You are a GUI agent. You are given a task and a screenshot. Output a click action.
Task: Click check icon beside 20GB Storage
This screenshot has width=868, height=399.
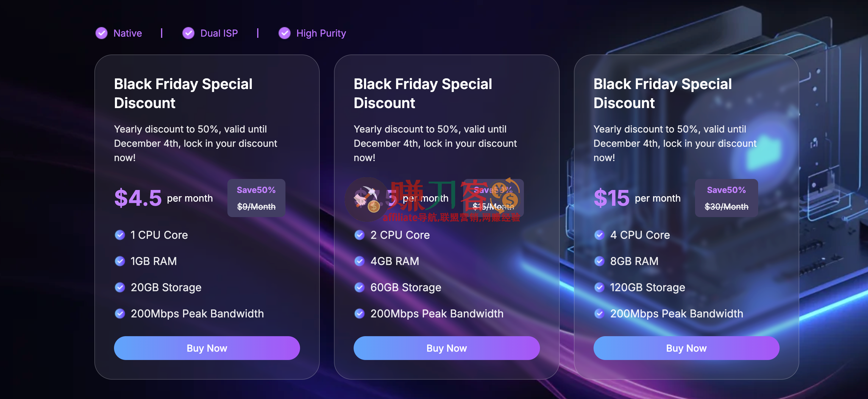(x=120, y=287)
